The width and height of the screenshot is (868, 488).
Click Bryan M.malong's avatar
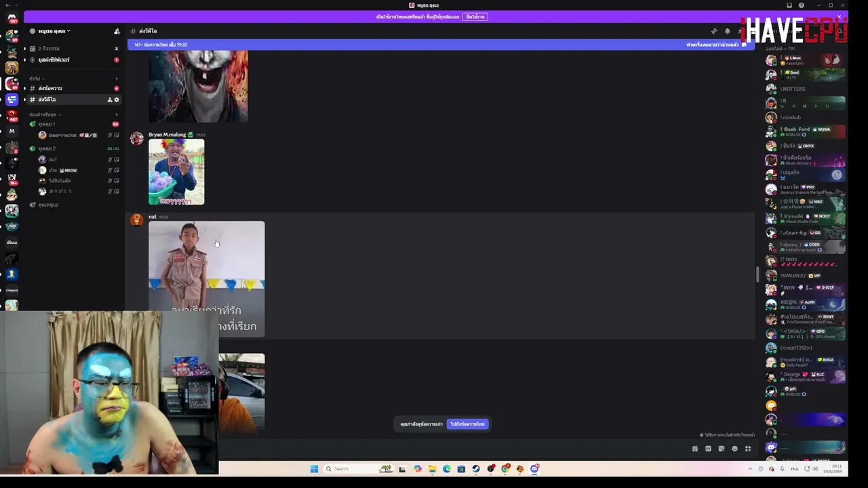(137, 139)
